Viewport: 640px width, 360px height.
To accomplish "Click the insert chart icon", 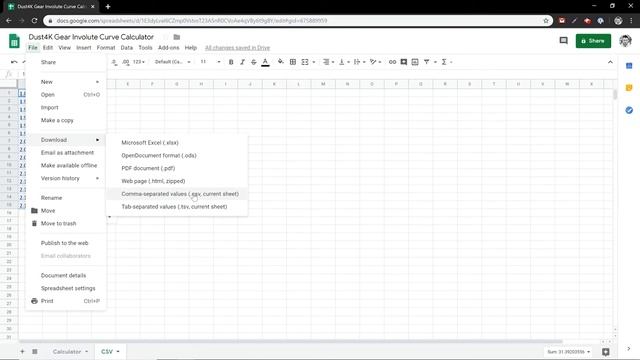I will [415, 62].
